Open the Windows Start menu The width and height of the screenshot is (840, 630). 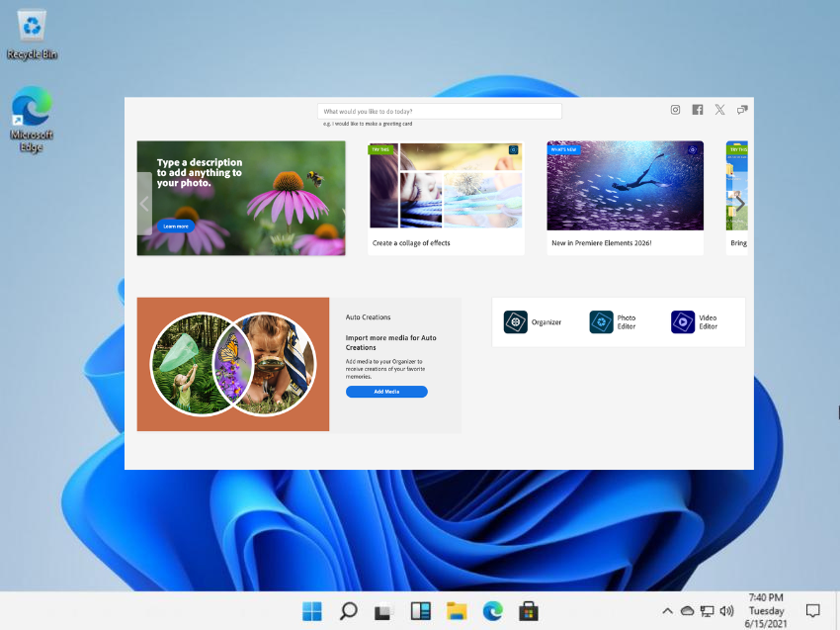(x=312, y=611)
